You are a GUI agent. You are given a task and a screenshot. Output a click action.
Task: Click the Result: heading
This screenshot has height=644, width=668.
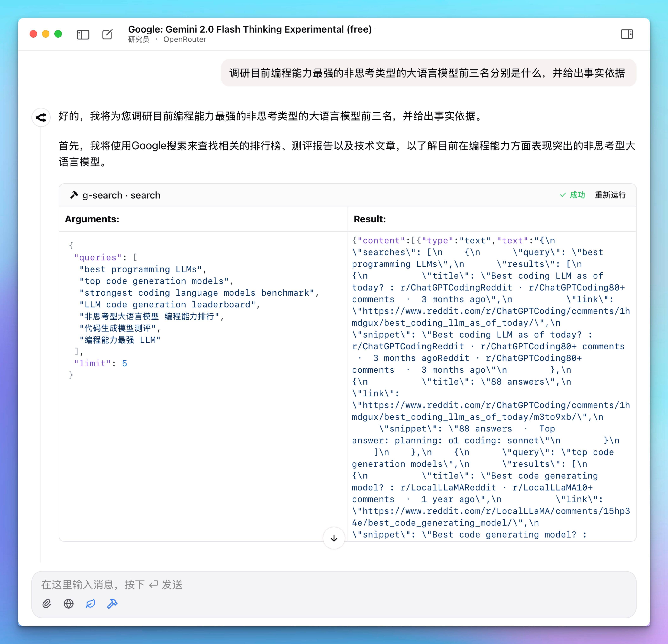[370, 219]
